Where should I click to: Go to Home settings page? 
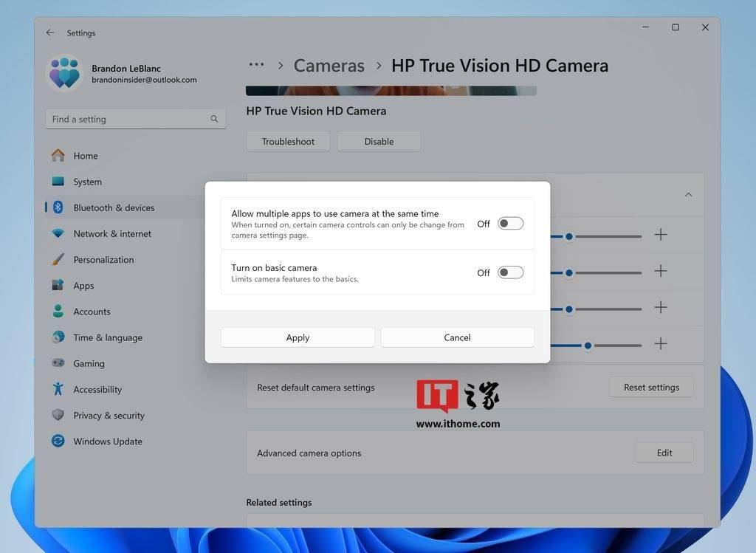coord(86,156)
